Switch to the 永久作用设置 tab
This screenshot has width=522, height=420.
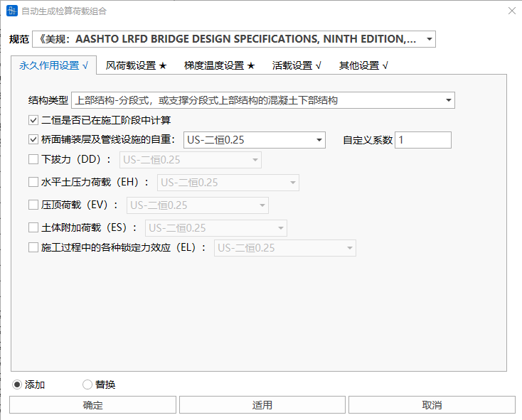53,65
